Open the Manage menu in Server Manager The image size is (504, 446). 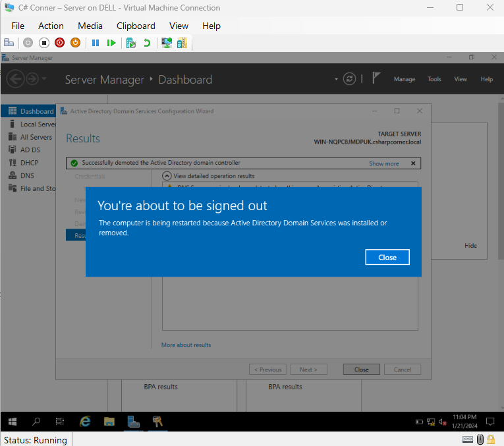(x=405, y=79)
